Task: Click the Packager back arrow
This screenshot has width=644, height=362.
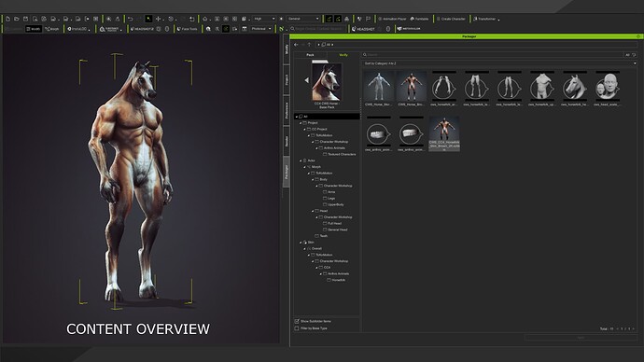Action: [296, 45]
